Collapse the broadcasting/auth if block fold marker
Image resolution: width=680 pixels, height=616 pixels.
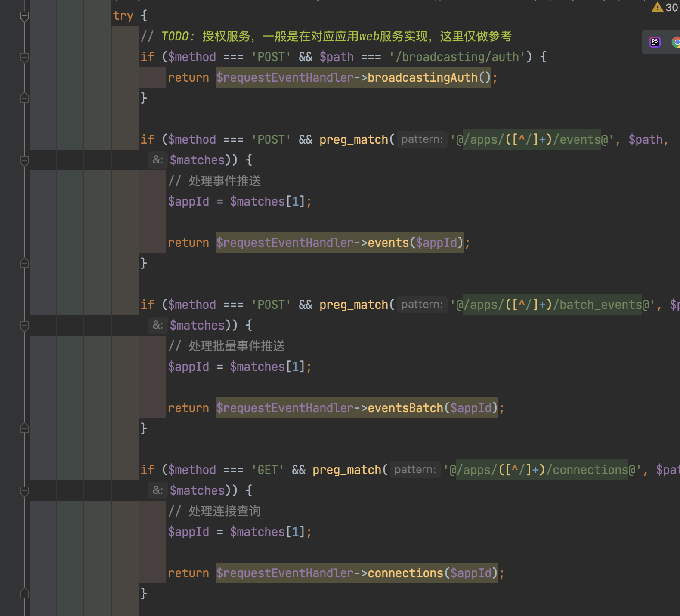[x=25, y=57]
